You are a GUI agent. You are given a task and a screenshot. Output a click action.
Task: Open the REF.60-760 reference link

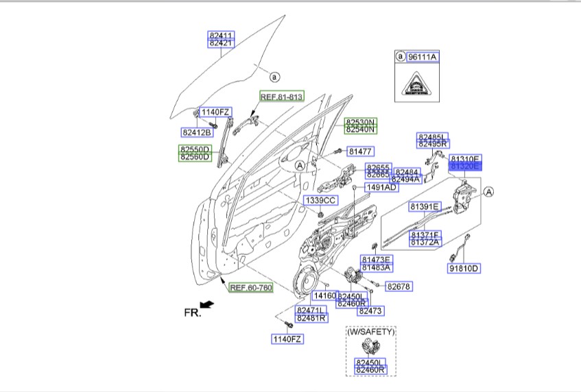coord(250,288)
